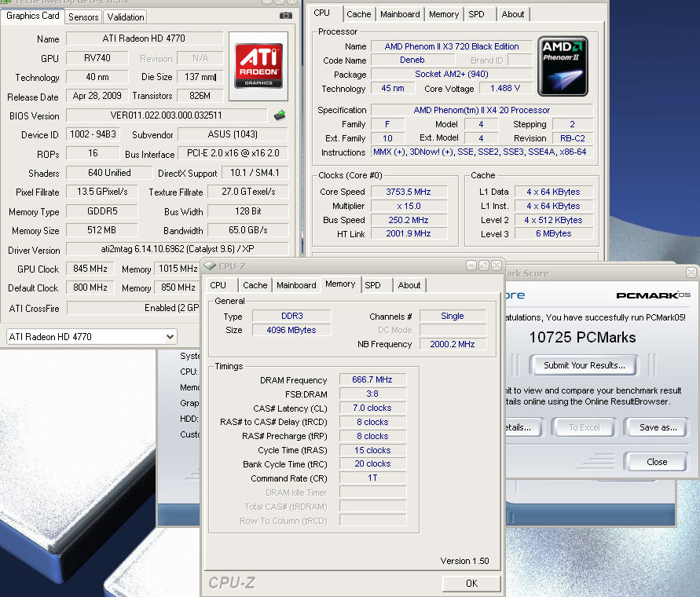Maximize the front CPU-Z window
700x597 pixels.
coord(483,266)
